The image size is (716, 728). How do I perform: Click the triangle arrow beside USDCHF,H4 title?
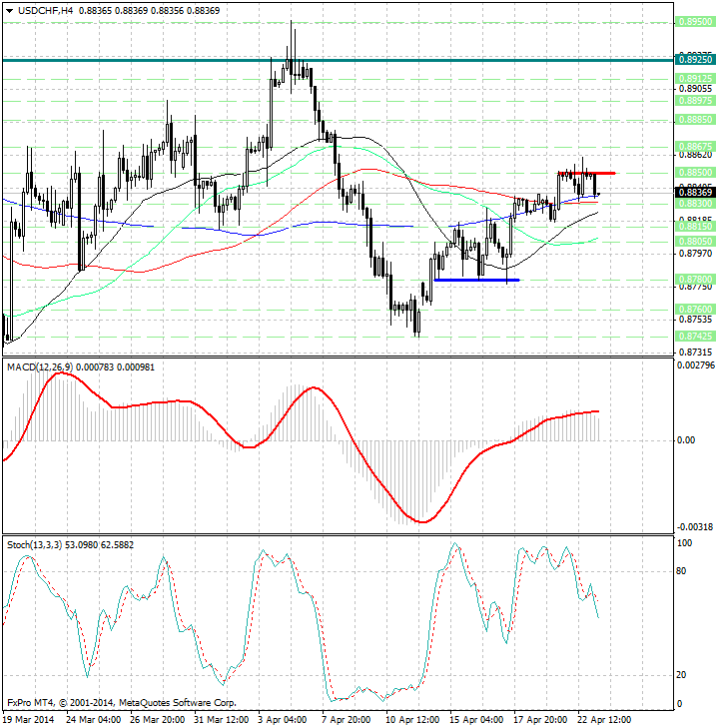[8, 10]
